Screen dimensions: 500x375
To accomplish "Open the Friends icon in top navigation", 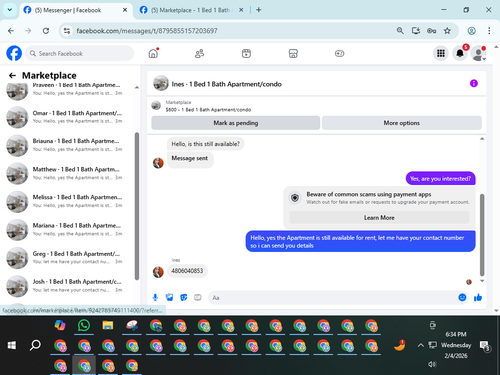I will (x=199, y=53).
